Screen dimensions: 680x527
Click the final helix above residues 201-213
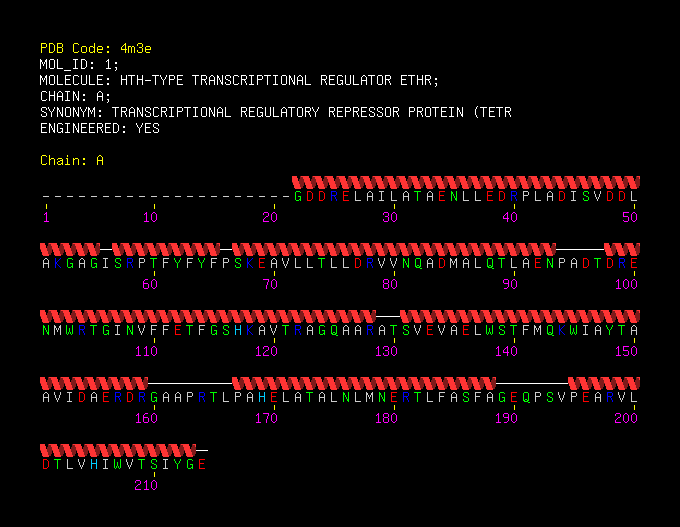tap(118, 450)
